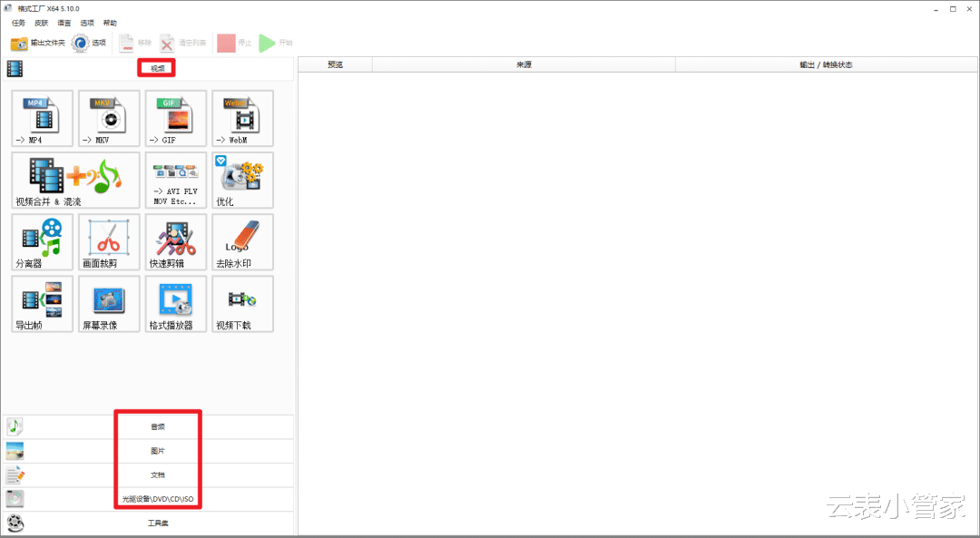Viewport: 980px width, 538px height.
Task: Click the 预览 preview column header
Action: coord(336,65)
